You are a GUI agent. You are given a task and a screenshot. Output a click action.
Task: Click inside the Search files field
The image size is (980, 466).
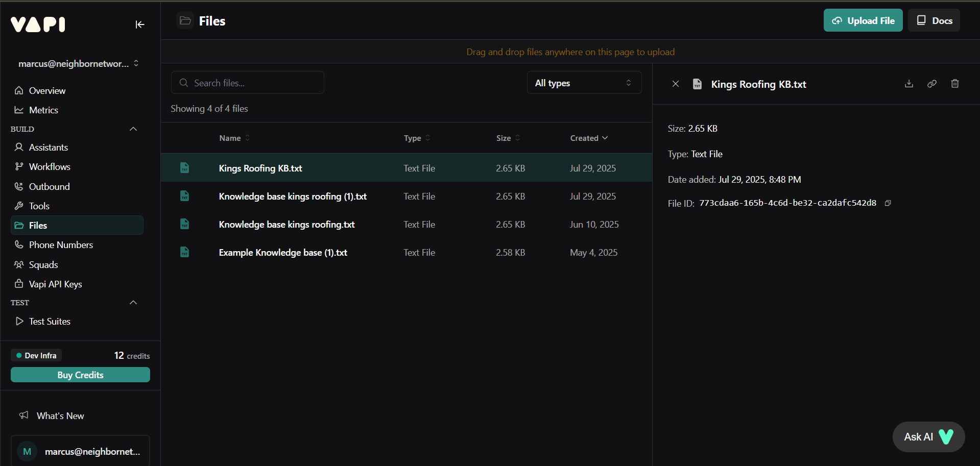pos(248,82)
